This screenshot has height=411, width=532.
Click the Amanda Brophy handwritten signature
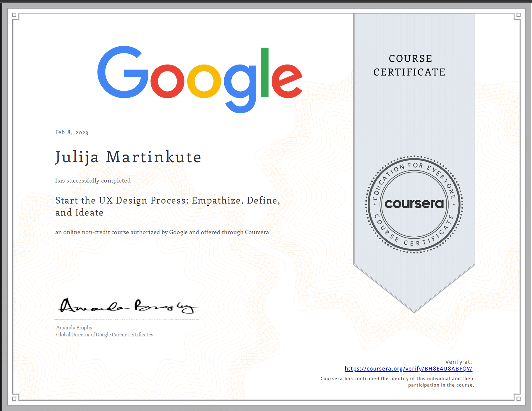[128, 306]
